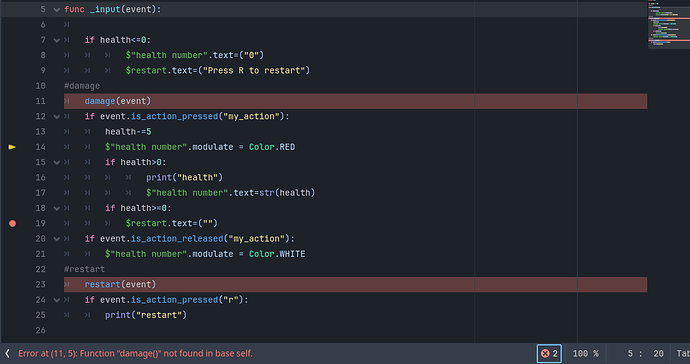Click the line and column indicator 5 : 20

click(x=646, y=353)
